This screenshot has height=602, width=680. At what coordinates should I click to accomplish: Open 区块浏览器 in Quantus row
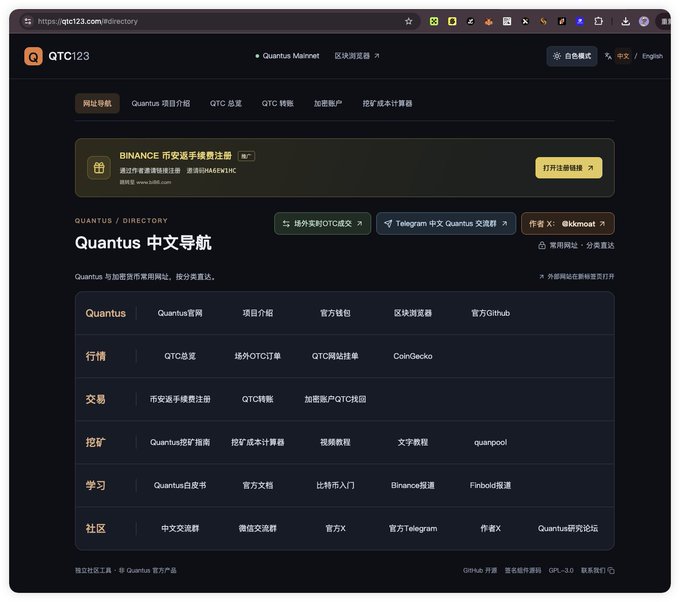[413, 313]
